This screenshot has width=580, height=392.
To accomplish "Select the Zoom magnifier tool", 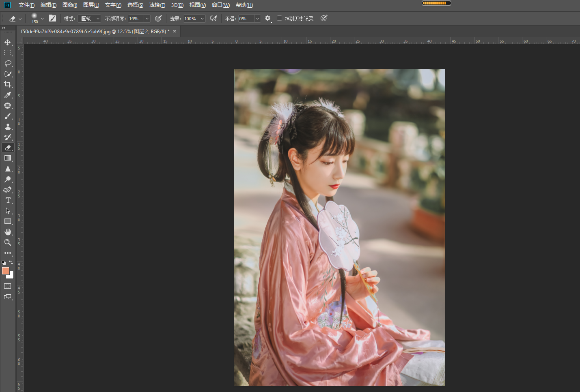I will point(8,242).
